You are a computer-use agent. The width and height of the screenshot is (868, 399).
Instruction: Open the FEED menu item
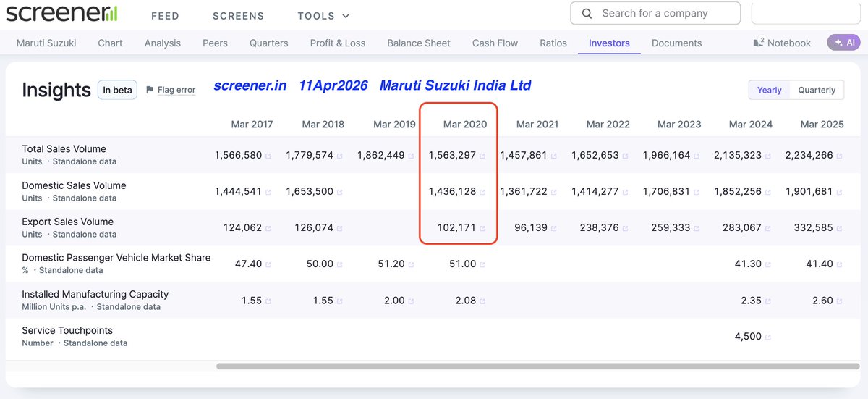(x=165, y=16)
